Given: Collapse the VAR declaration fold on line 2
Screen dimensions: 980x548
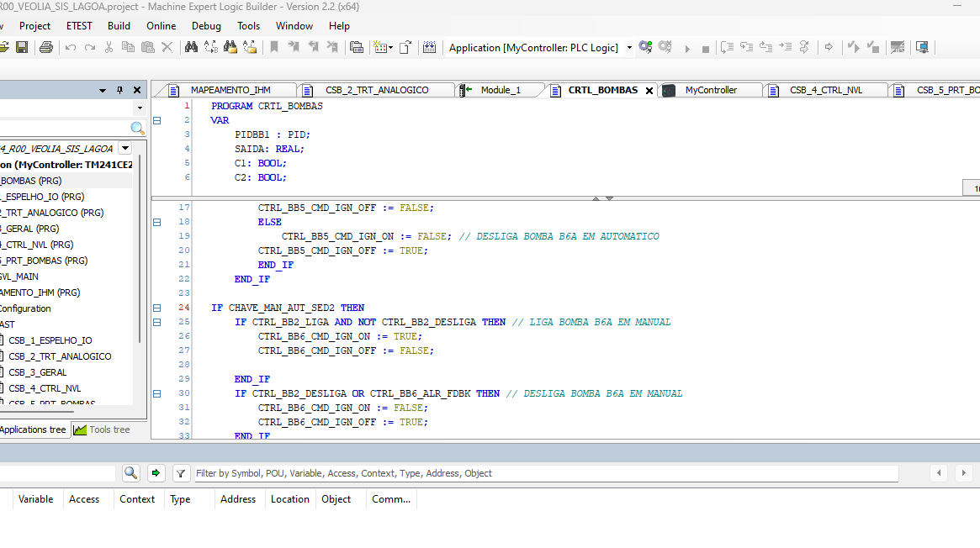Looking at the screenshot, I should (x=157, y=120).
